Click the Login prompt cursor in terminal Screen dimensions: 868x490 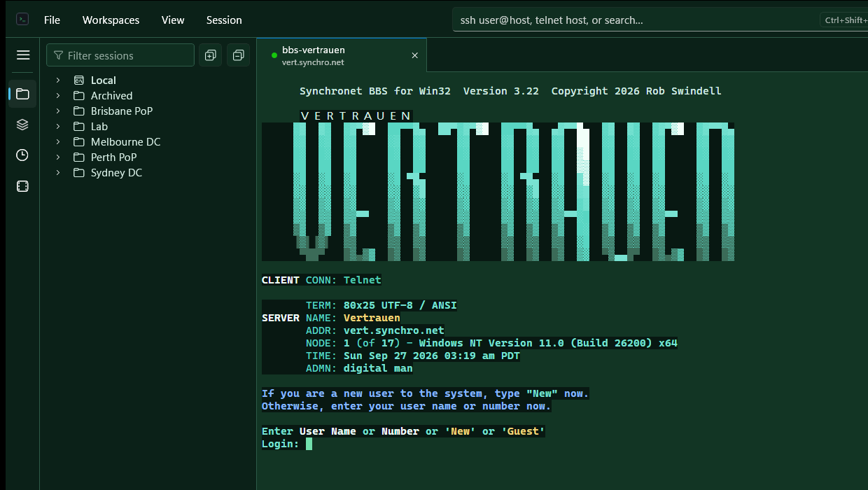tap(309, 444)
